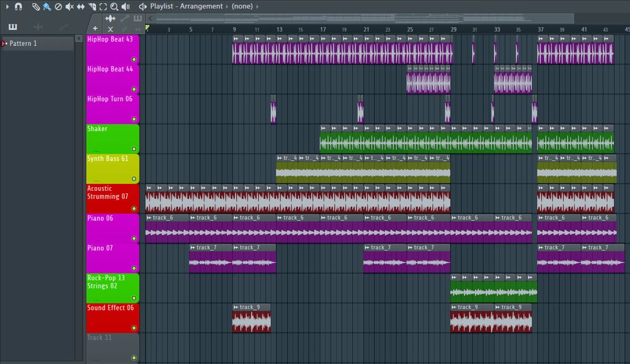Mute the Piano 06 track
The image size is (630, 364).
[x=134, y=238]
